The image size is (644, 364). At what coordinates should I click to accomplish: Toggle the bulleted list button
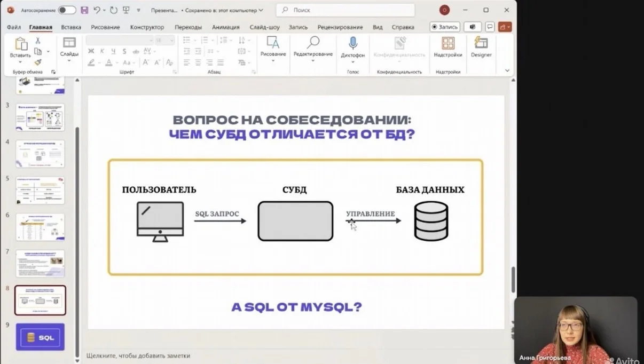click(186, 40)
